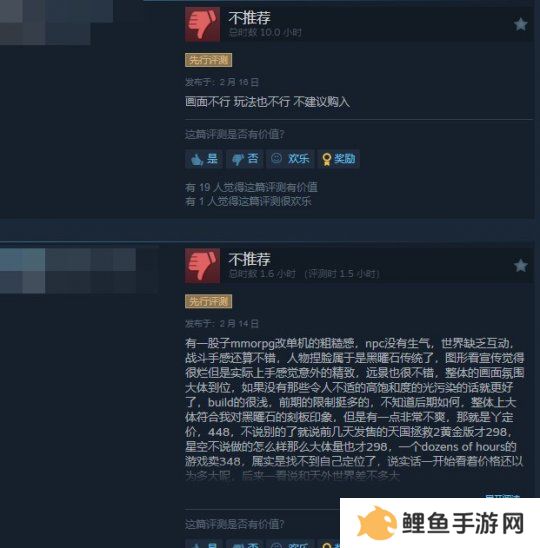
Task: Expand the long review with 展开阅读
Action: coord(502,495)
